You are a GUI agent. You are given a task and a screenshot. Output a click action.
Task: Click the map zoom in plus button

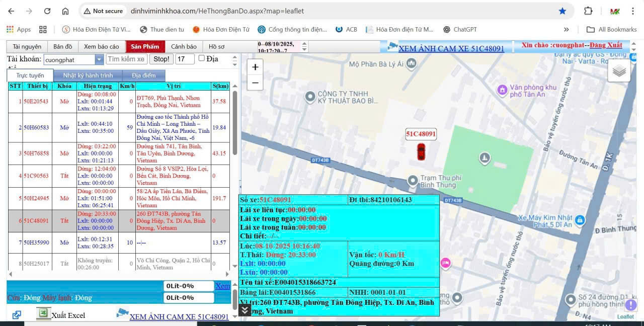coord(255,67)
